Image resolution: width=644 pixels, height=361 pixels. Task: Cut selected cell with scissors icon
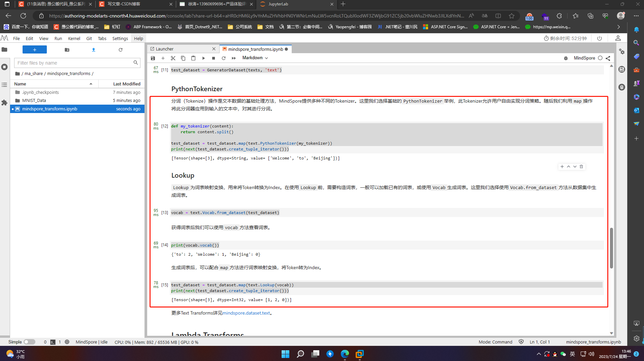(173, 58)
